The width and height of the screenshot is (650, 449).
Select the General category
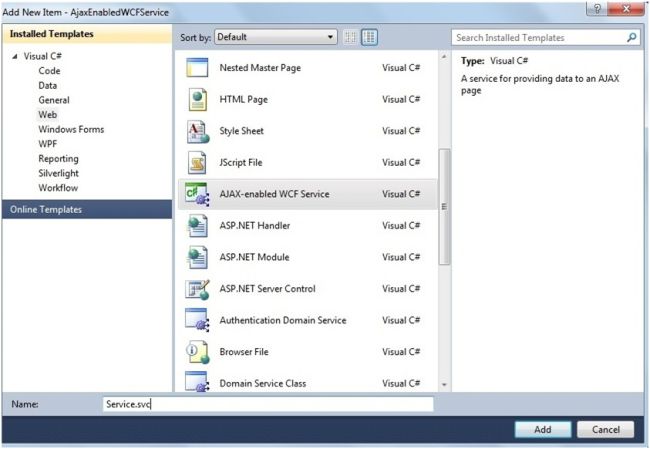pyautogui.click(x=54, y=100)
